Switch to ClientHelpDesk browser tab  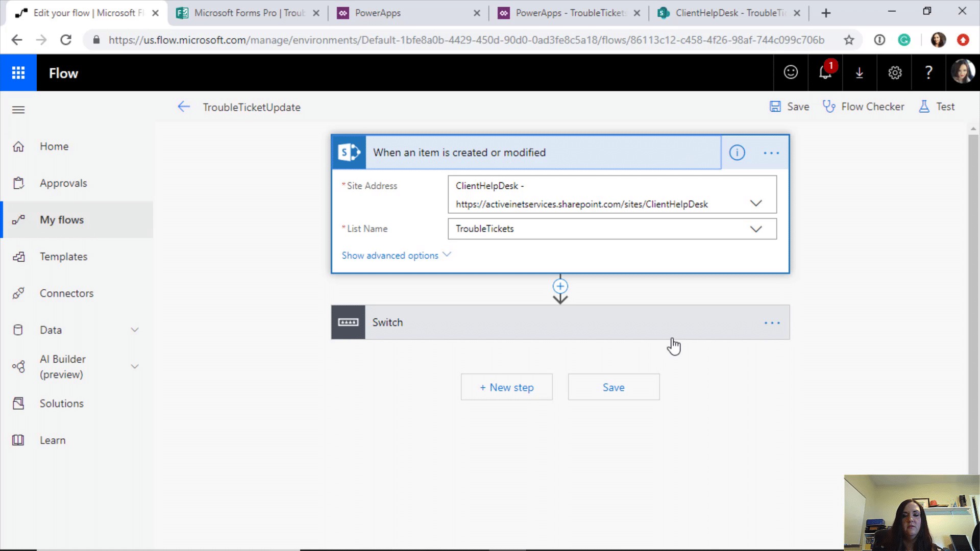pyautogui.click(x=729, y=13)
